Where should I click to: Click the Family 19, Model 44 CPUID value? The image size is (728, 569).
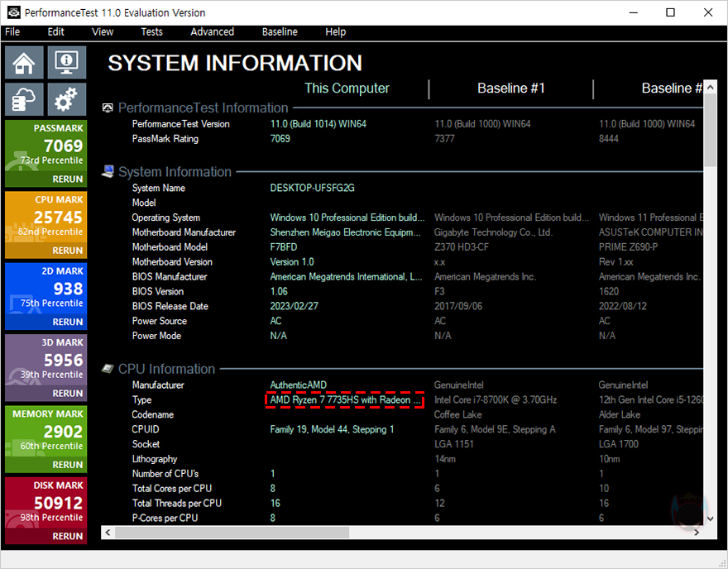tap(332, 429)
